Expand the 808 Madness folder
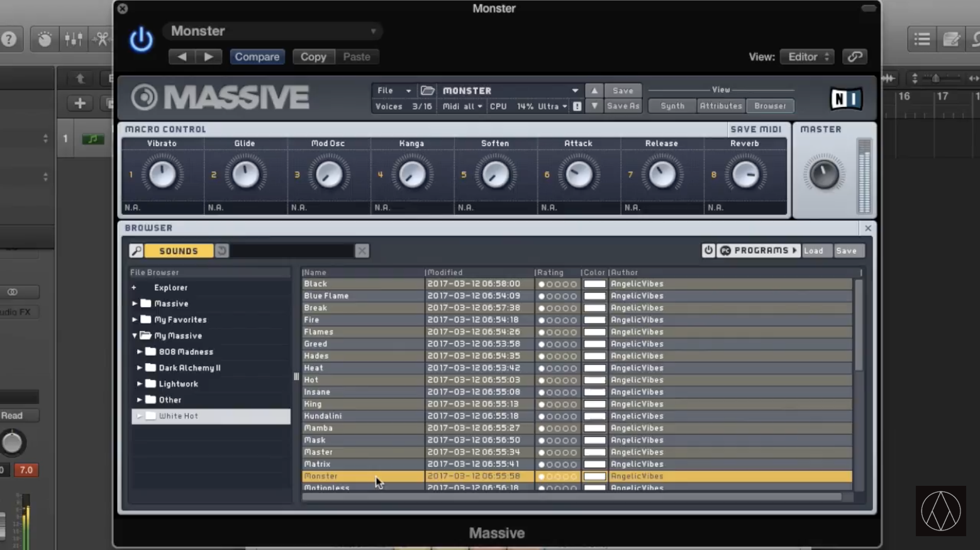The image size is (980, 550). tap(140, 352)
